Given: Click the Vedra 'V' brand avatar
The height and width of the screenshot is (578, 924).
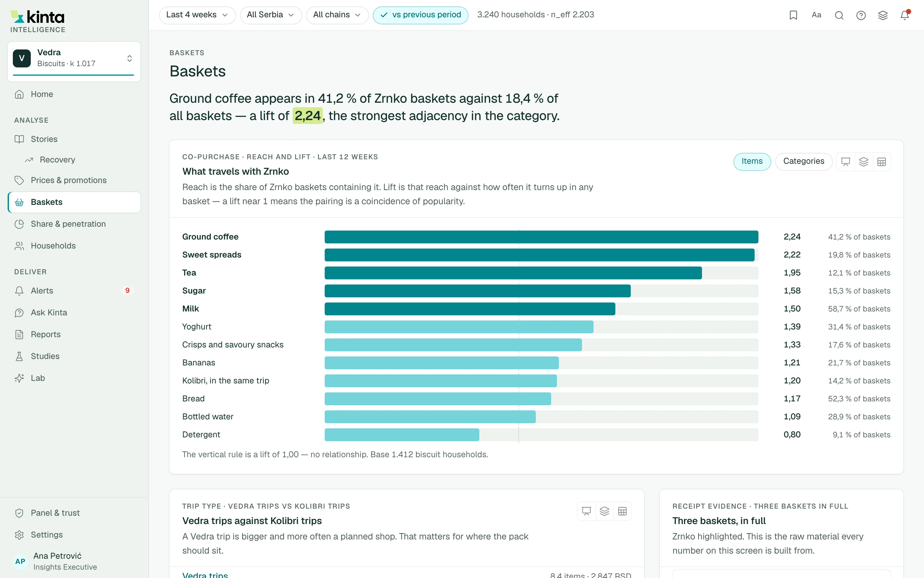Looking at the screenshot, I should pos(22,58).
